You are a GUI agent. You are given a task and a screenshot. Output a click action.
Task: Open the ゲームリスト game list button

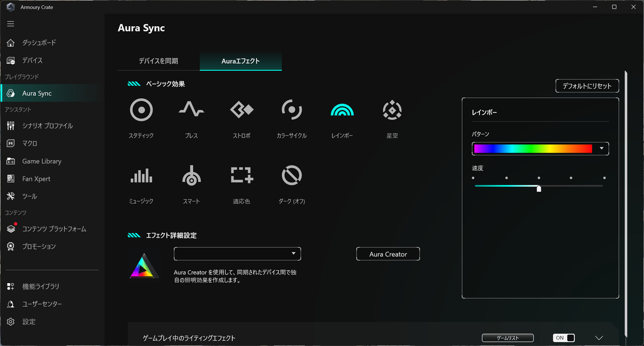(x=508, y=338)
